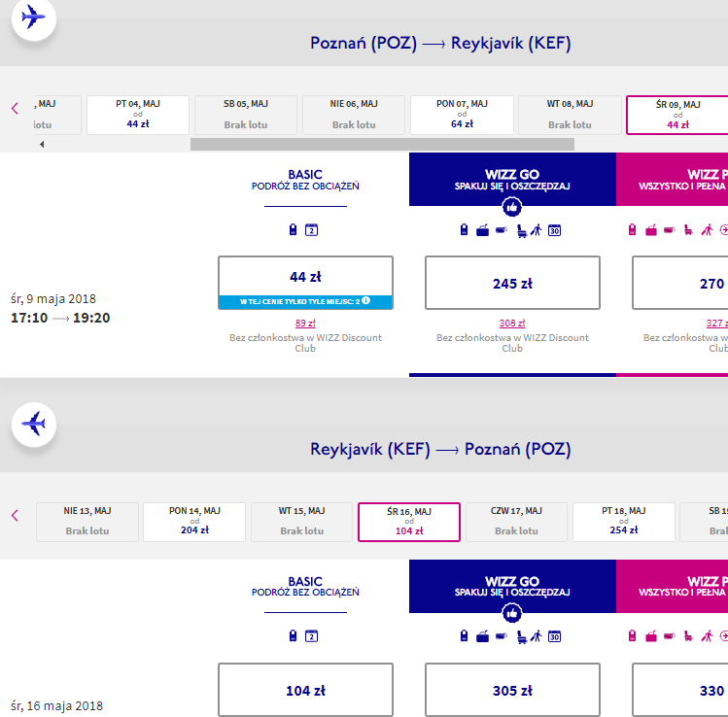This screenshot has width=728, height=717.
Task: Click return BASIC fare column header
Action: point(305,587)
